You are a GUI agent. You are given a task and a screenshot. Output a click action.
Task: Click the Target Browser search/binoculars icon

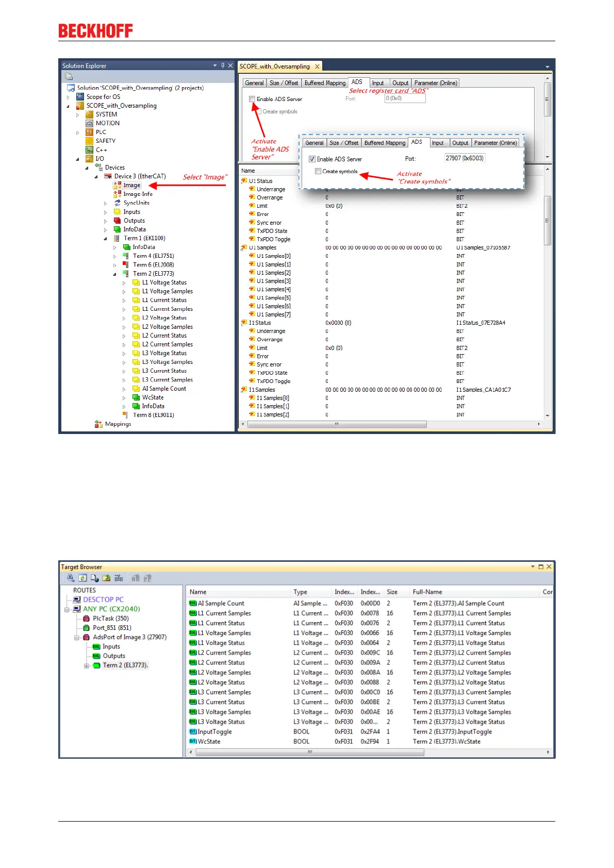(x=71, y=578)
